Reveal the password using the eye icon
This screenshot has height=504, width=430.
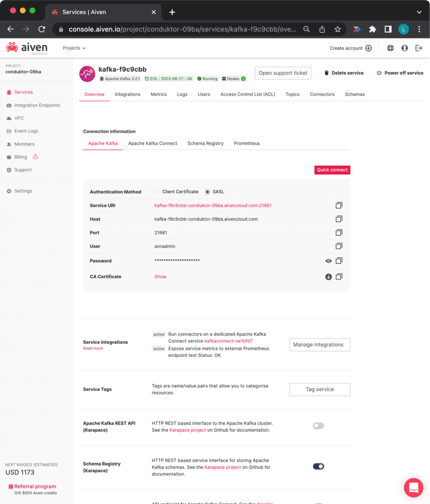[x=328, y=261]
